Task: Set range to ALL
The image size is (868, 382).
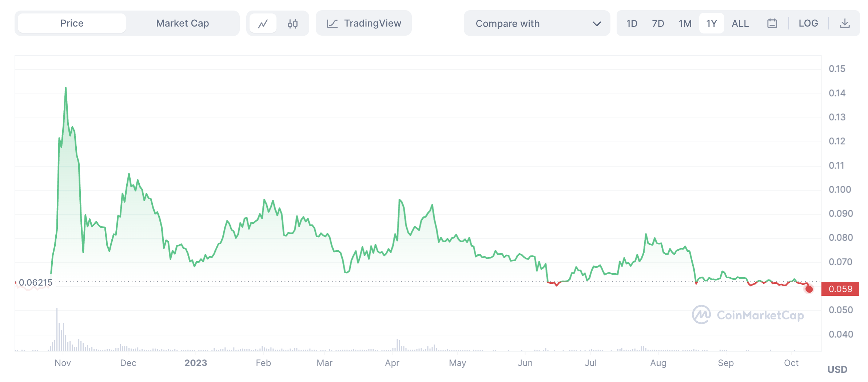Action: point(740,24)
